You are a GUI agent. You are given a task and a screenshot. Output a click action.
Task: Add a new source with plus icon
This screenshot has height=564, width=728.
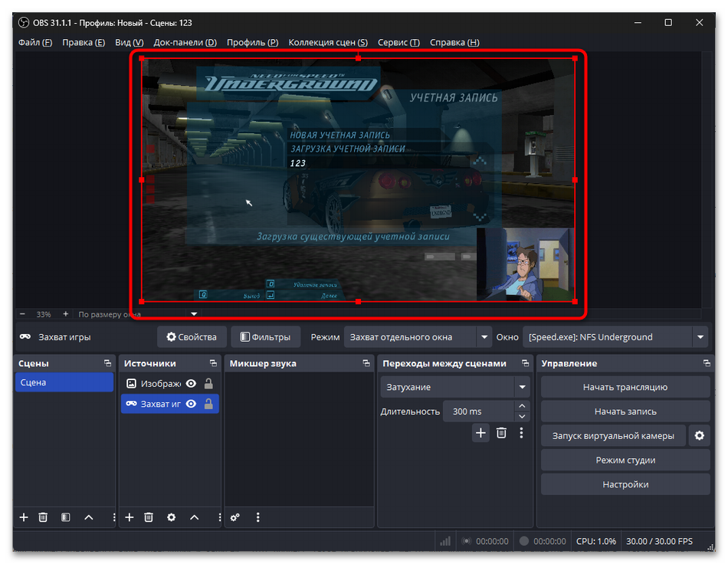click(x=129, y=517)
